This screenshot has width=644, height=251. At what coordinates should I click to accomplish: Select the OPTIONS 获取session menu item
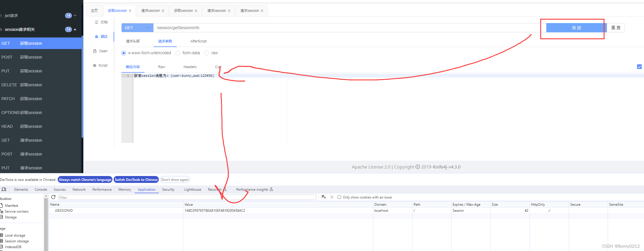point(41,113)
